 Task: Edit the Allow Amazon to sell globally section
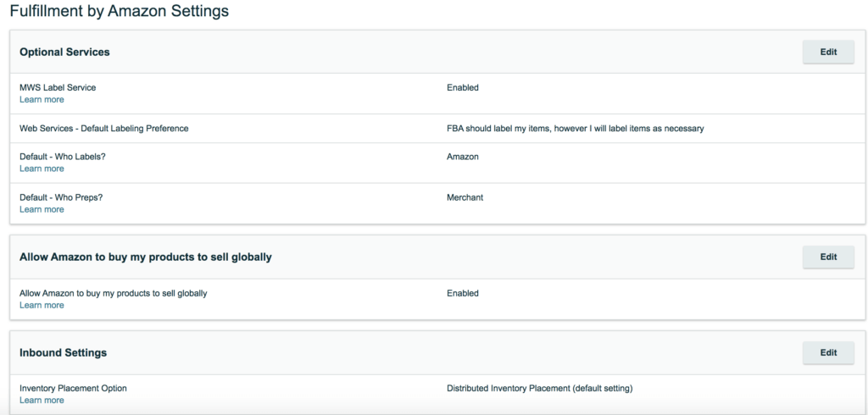tap(828, 257)
